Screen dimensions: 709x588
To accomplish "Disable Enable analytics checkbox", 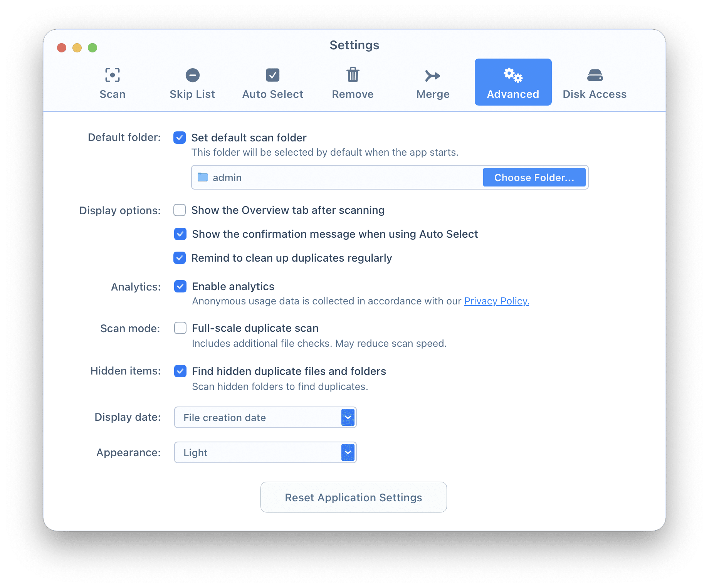I will tap(180, 286).
